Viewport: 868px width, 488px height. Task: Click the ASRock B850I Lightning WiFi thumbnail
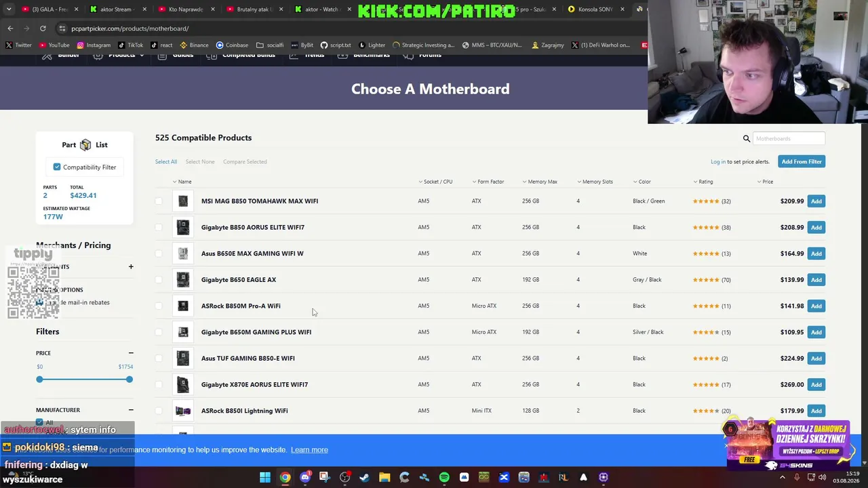pos(183,411)
